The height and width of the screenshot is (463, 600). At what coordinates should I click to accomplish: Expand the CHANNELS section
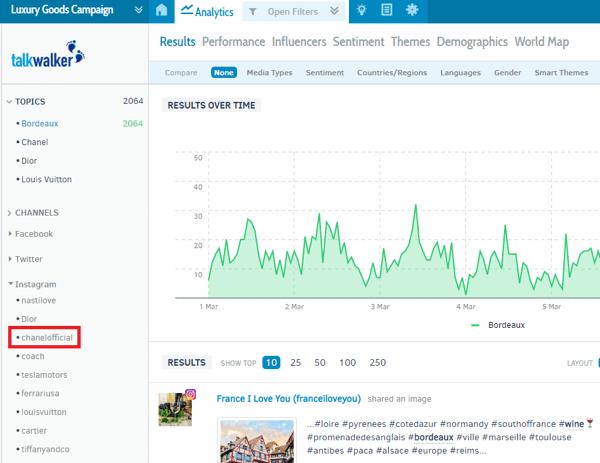coord(9,213)
